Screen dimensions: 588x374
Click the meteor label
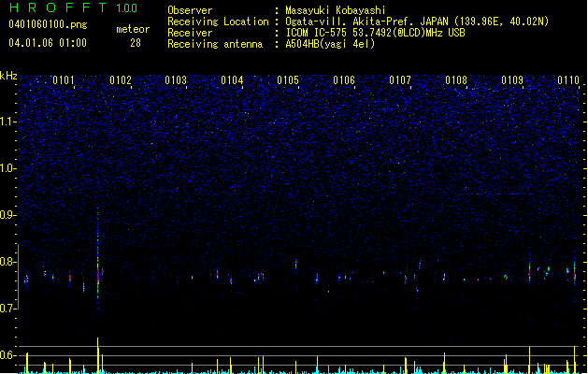point(133,29)
